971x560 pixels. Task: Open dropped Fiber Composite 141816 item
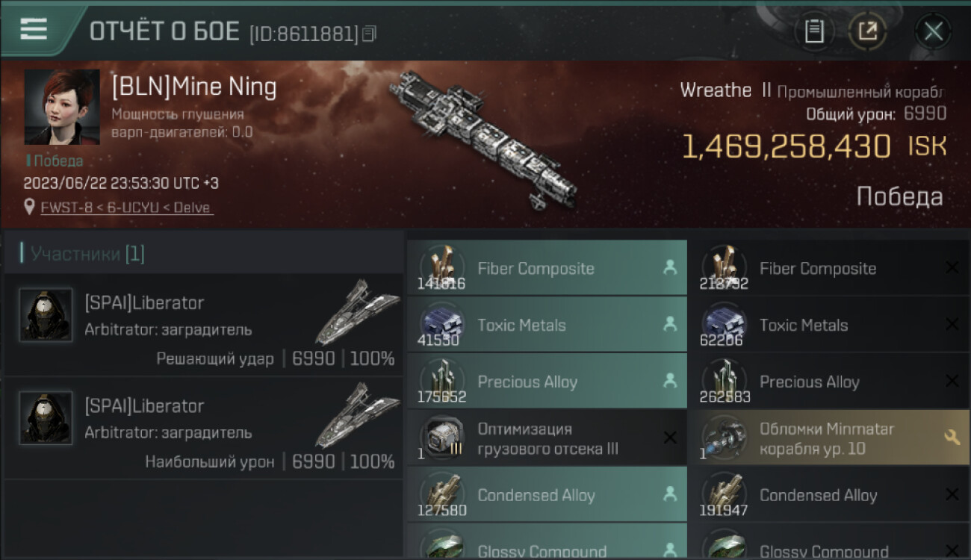[x=547, y=268]
